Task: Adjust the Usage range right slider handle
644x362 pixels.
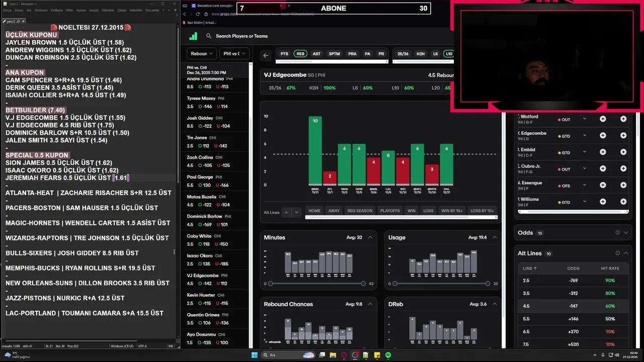Action: [x=488, y=284]
